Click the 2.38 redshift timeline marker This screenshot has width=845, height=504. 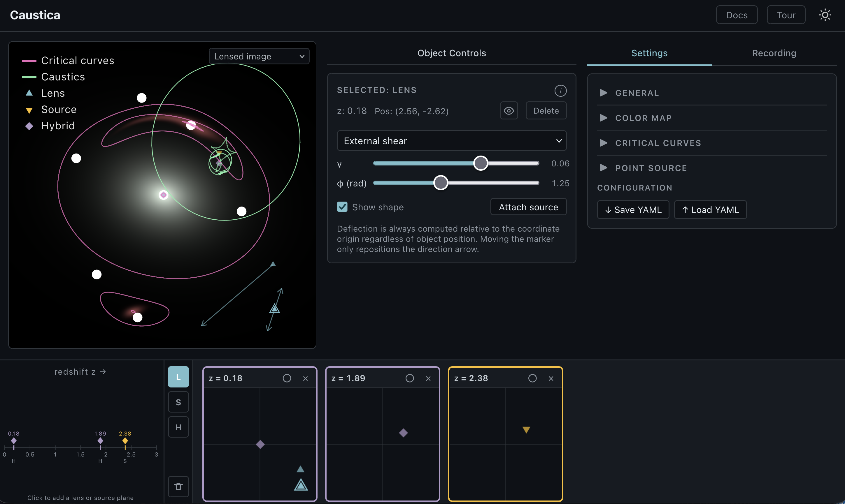pos(125,441)
